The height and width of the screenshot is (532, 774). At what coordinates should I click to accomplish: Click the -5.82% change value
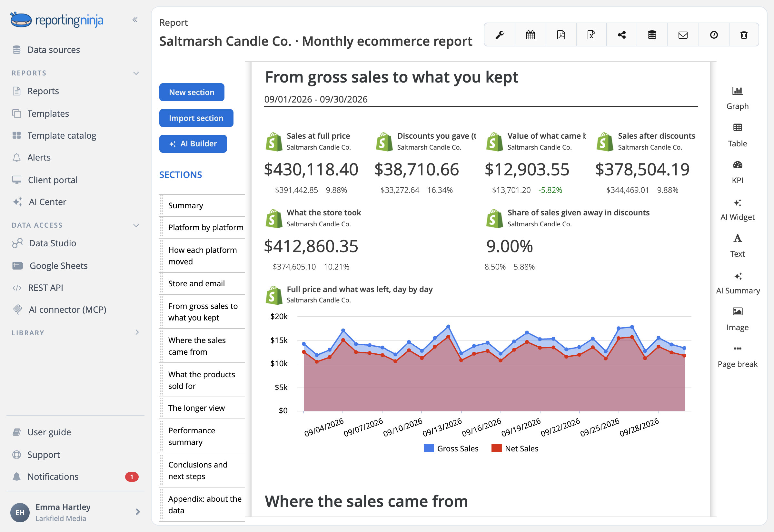(x=550, y=190)
